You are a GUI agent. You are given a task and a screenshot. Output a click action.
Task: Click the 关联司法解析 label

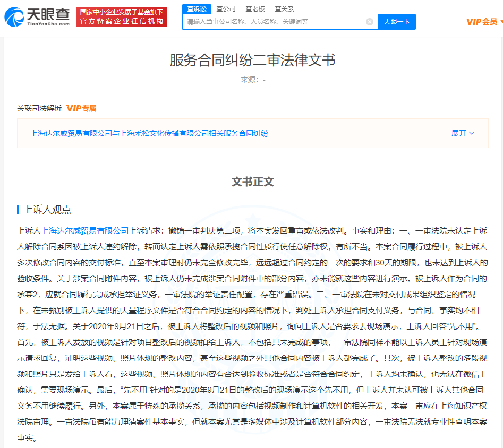(x=39, y=108)
